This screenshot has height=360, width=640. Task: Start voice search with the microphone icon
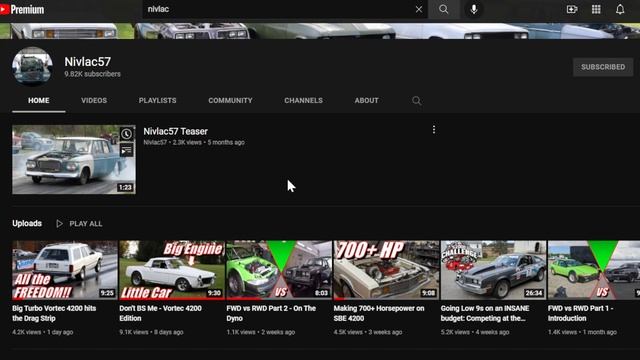click(473, 9)
